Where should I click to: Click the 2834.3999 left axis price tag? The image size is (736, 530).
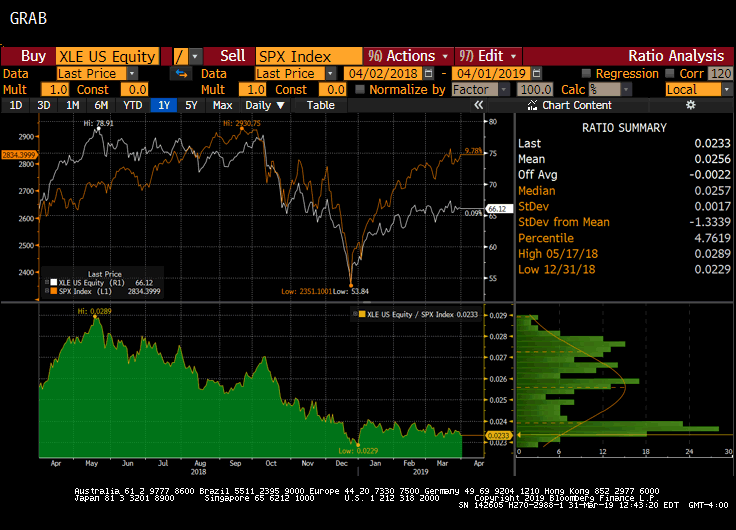tap(19, 154)
